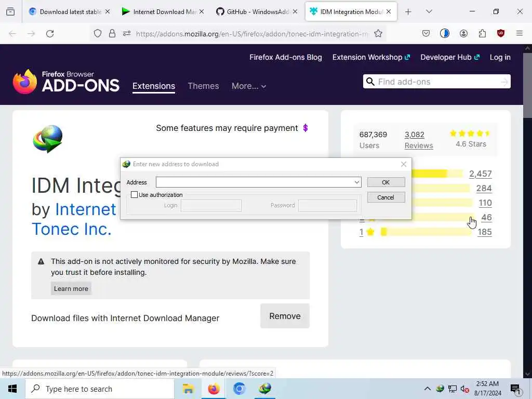Click the Windows taskbar search box

(100, 389)
